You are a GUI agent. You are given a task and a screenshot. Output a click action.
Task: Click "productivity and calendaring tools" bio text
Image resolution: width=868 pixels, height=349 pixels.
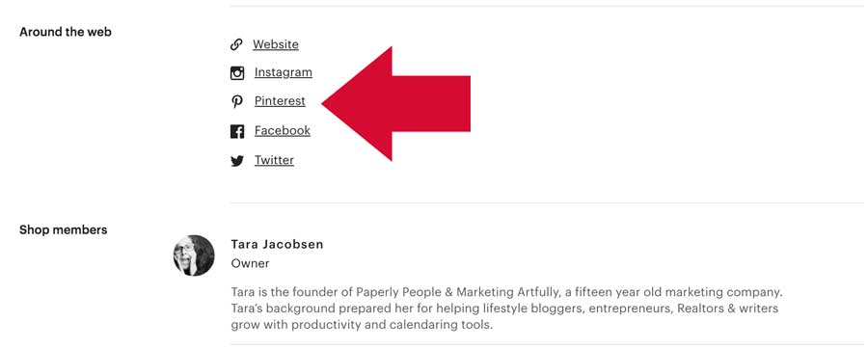click(392, 325)
